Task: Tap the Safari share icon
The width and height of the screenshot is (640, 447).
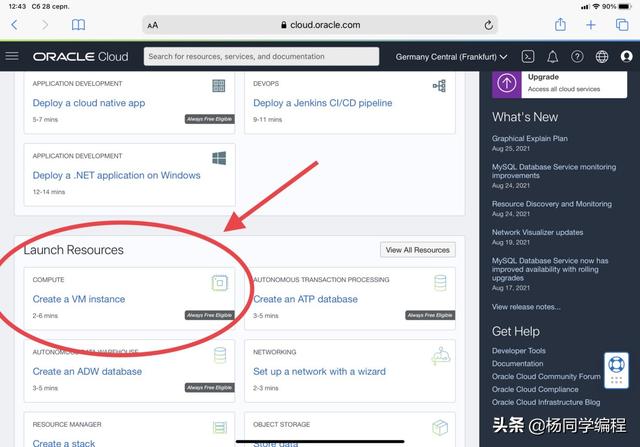Action: pos(560,24)
